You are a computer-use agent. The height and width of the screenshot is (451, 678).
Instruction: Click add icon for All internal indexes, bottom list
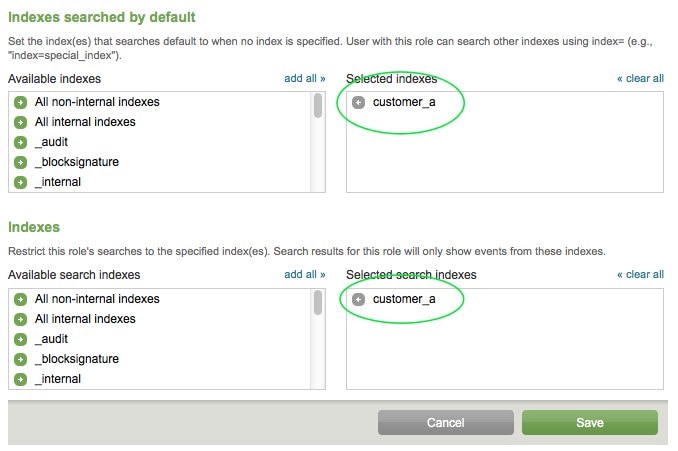click(20, 319)
